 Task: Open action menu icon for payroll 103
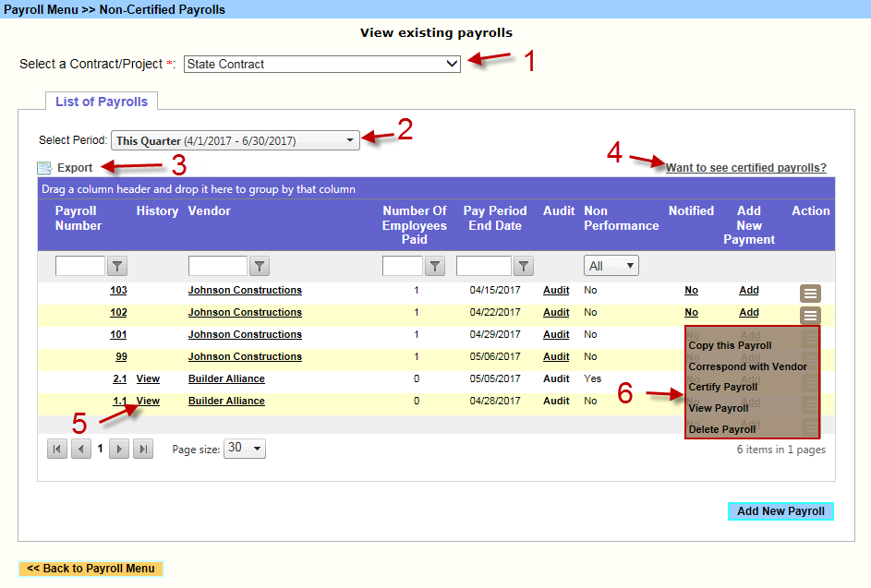[x=810, y=294]
